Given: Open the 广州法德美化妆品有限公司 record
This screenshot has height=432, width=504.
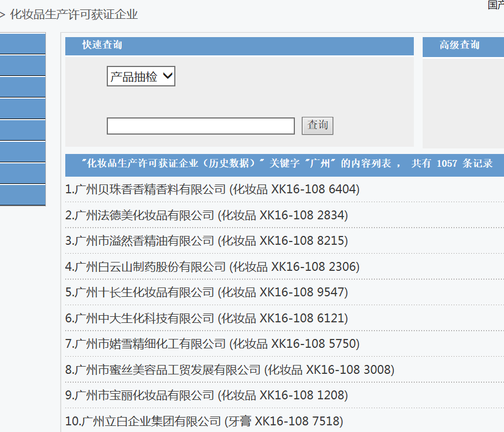Looking at the screenshot, I should [206, 215].
